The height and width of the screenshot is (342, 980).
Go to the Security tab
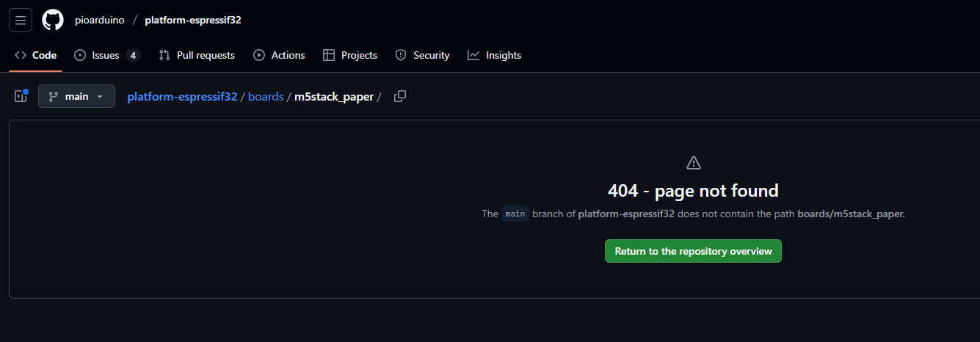point(422,55)
